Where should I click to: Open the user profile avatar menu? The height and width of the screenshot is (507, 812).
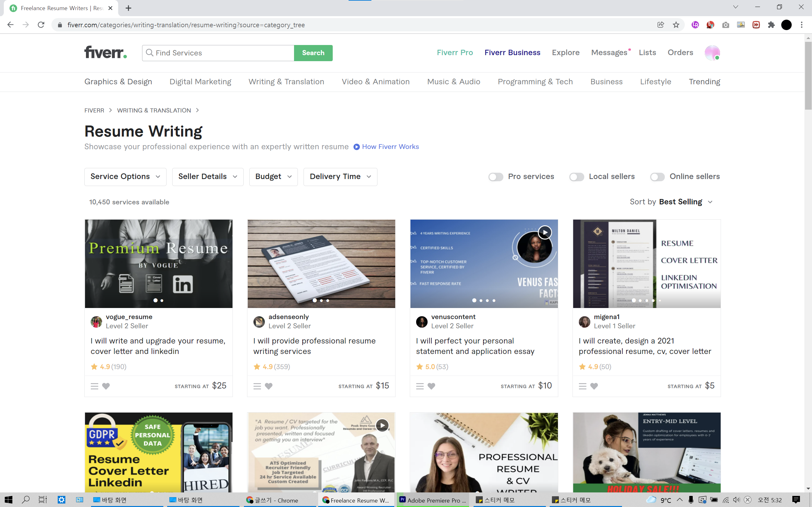click(x=712, y=53)
